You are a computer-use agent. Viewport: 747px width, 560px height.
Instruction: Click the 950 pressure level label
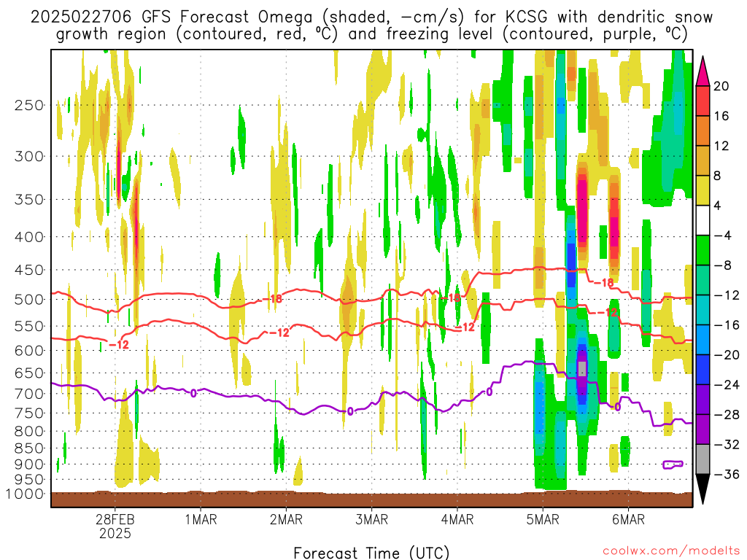point(29,480)
